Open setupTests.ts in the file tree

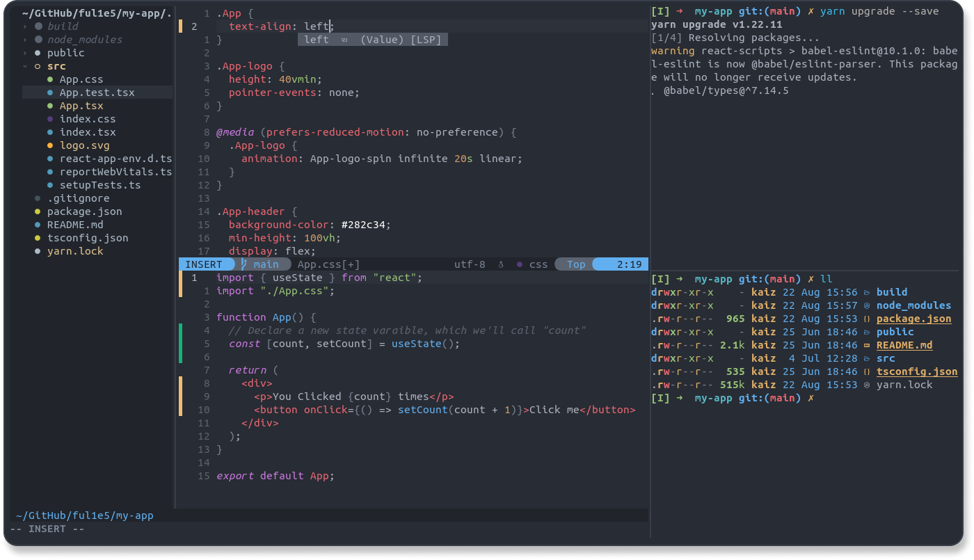[100, 185]
